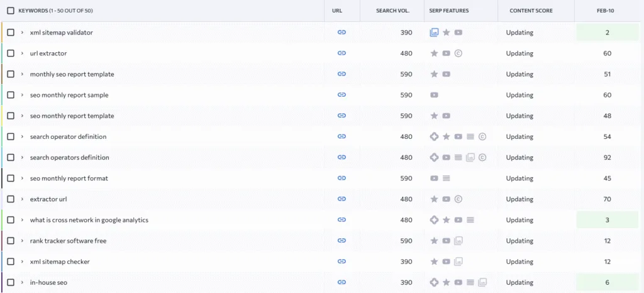Click star SERP icon in monthly seo report template row
This screenshot has width=644, height=293.
tap(434, 74)
